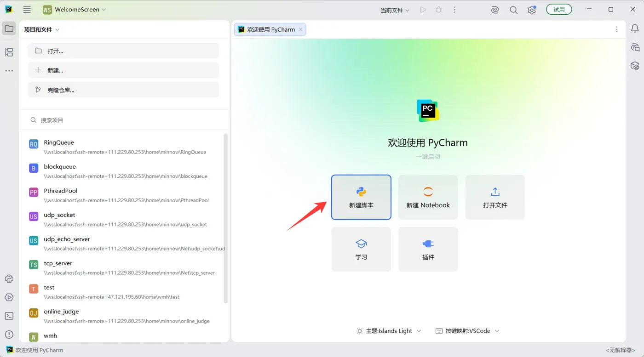Open the PthreadPool recent project
The width and height of the screenshot is (644, 357).
[124, 195]
